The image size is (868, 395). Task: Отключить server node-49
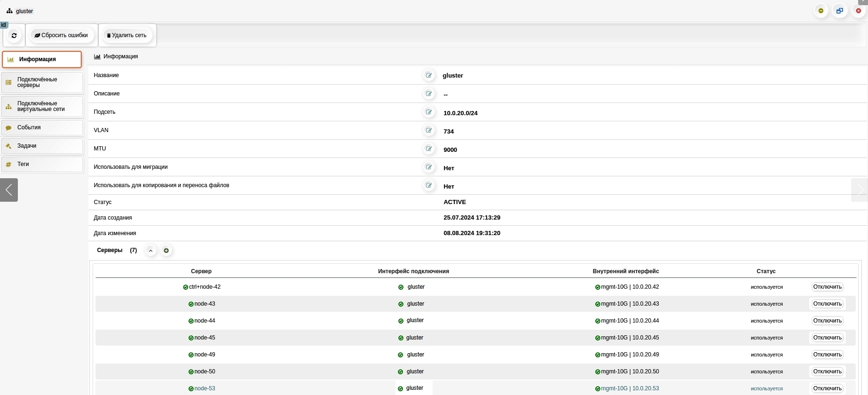(827, 355)
